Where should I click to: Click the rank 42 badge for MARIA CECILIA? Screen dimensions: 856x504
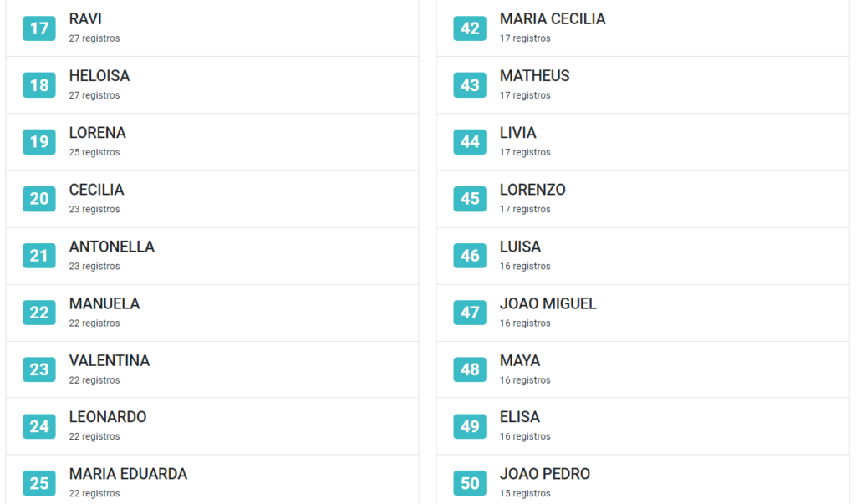coord(470,28)
